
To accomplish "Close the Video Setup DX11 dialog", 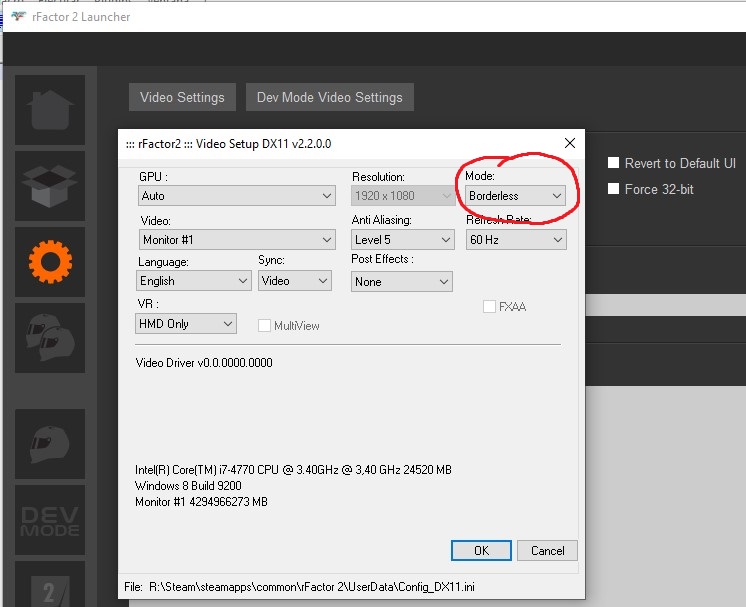I will (x=569, y=143).
